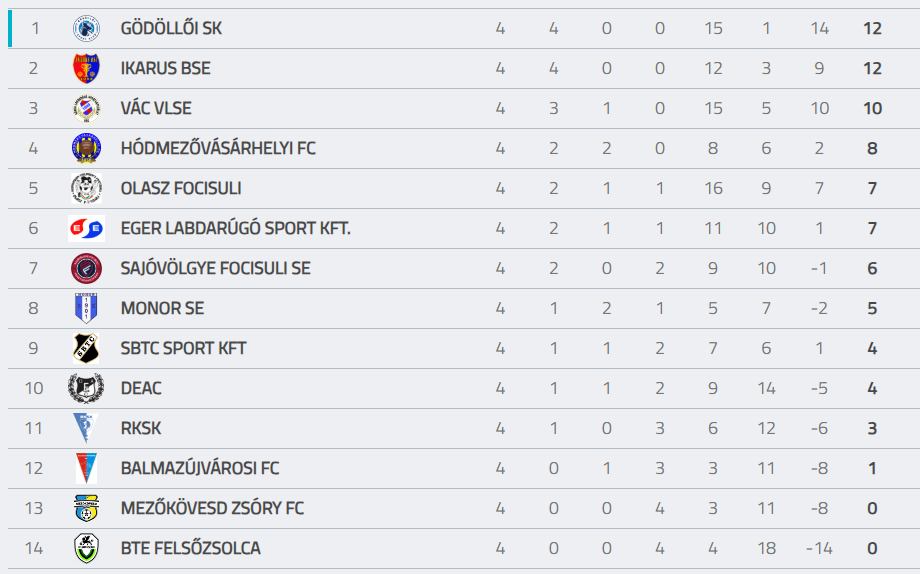Select the Olasz Focisuli team logo
Screen dimensions: 920x574
(86, 188)
